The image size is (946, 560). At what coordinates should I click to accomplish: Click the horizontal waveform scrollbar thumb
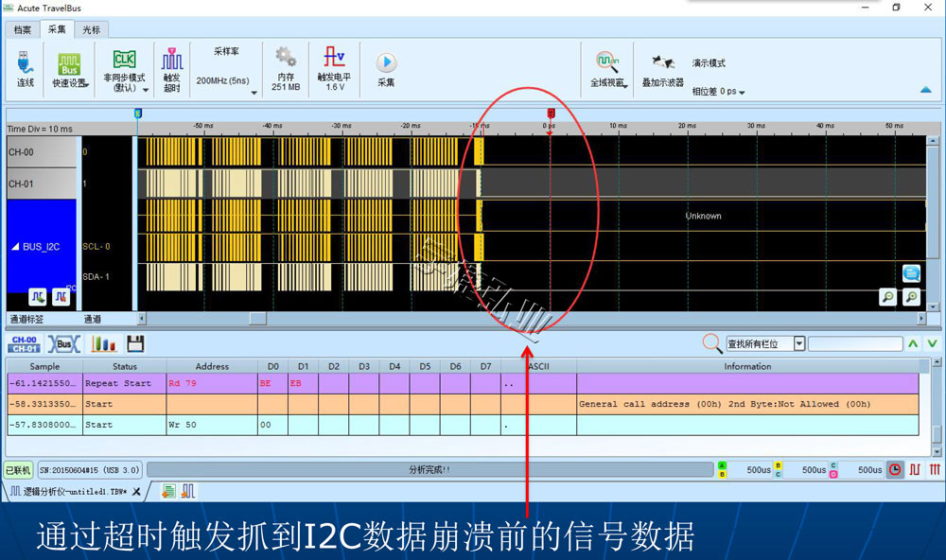tap(257, 318)
